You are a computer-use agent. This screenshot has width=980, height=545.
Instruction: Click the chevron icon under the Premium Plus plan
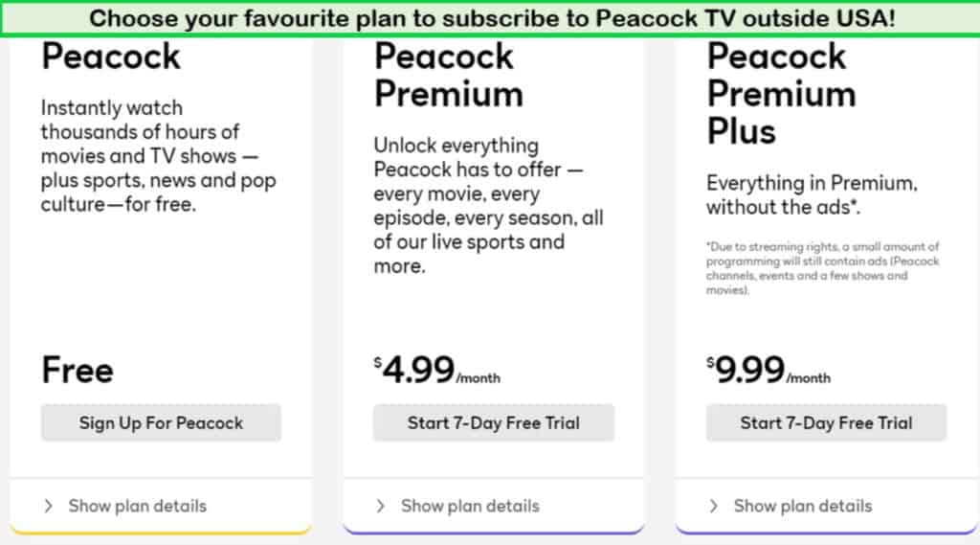pos(713,506)
